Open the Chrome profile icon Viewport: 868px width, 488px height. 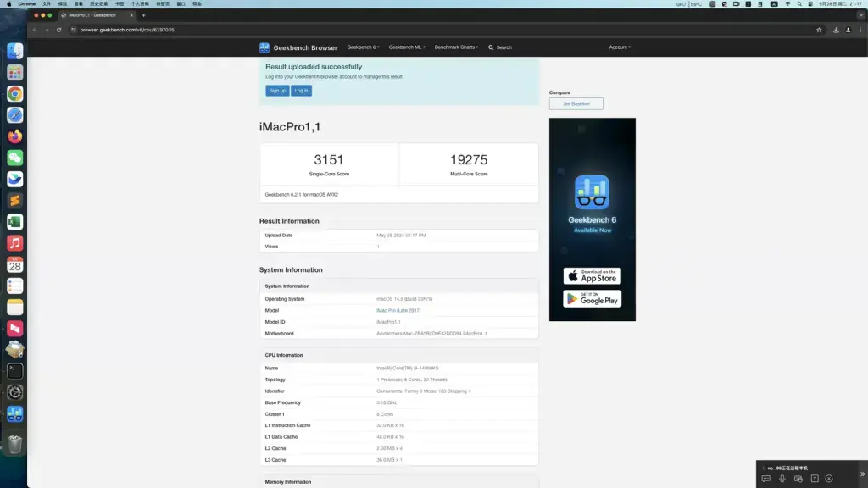point(848,30)
